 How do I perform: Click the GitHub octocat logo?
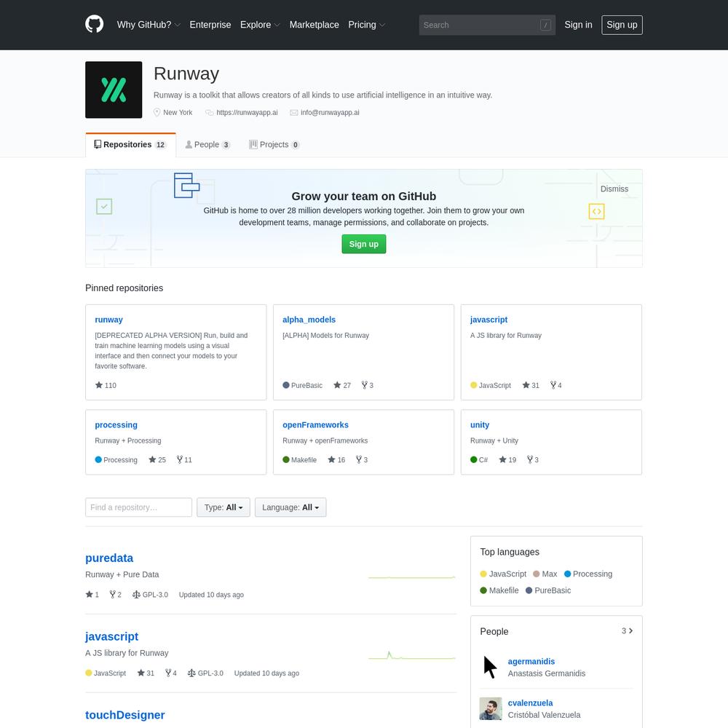pyautogui.click(x=94, y=24)
